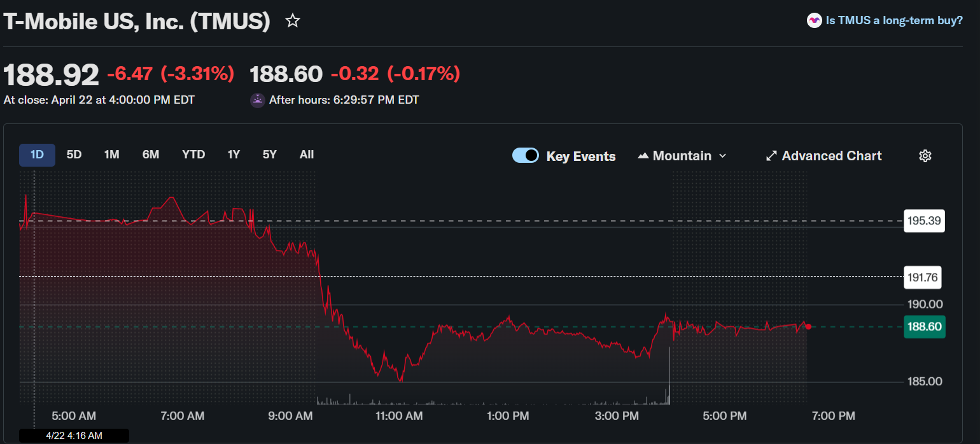Show the 5Y chart range
The width and height of the screenshot is (980, 444).
(x=270, y=155)
